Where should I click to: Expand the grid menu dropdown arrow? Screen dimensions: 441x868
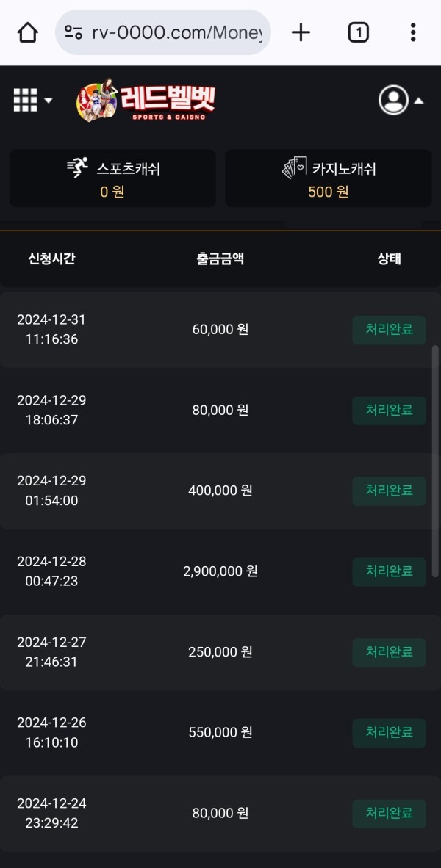tap(49, 101)
